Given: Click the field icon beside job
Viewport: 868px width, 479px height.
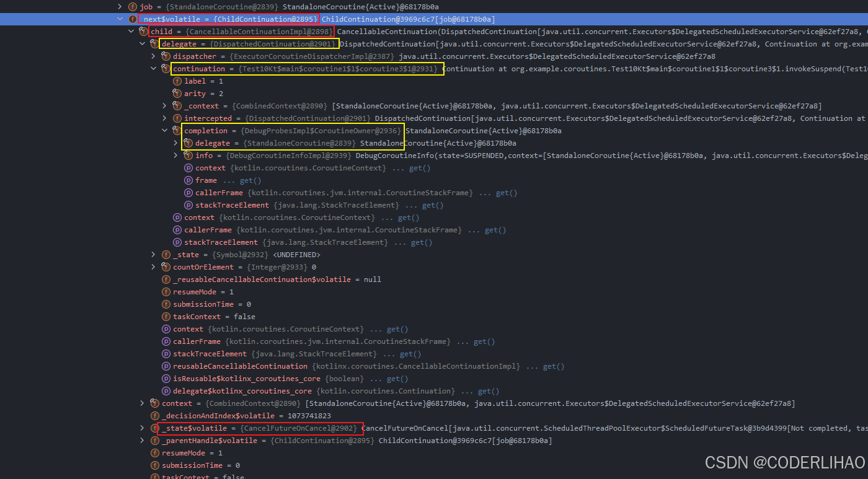Looking at the screenshot, I should (132, 7).
